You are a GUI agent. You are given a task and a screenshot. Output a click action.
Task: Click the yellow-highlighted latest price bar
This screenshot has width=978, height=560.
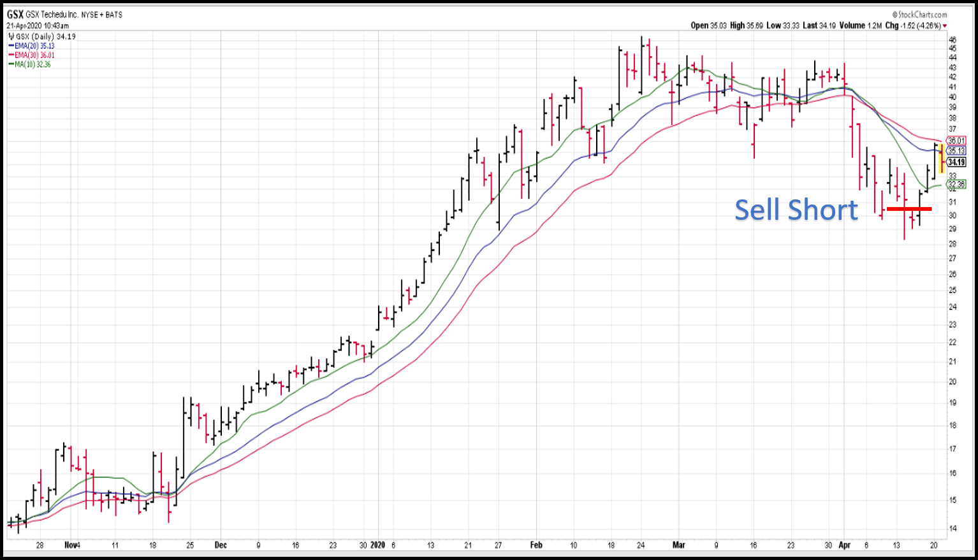942,159
